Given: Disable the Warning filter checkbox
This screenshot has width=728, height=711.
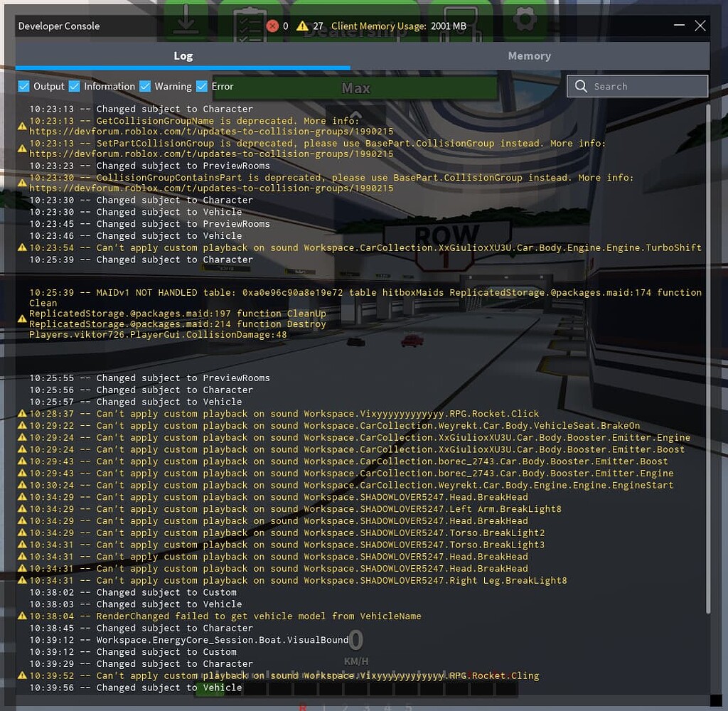Looking at the screenshot, I should [x=145, y=87].
